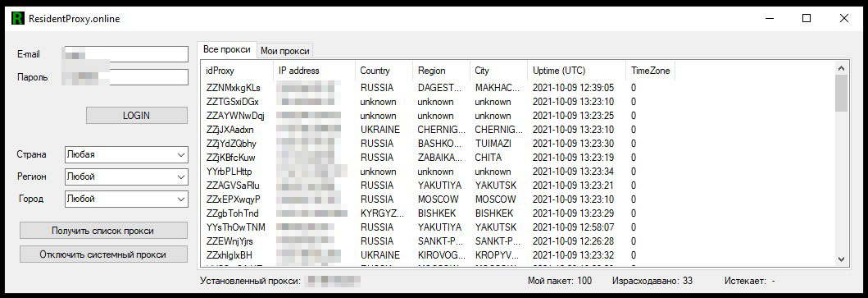The width and height of the screenshot is (868, 298).
Task: Select proxy row ZZNMxkgKLs
Action: pyautogui.click(x=517, y=88)
